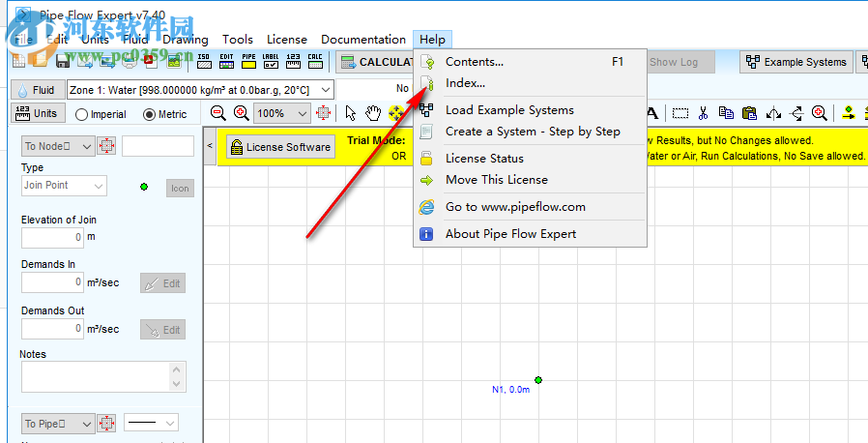This screenshot has height=443, width=868.
Task: Click the CALC settings toolbar icon
Action: [315, 61]
